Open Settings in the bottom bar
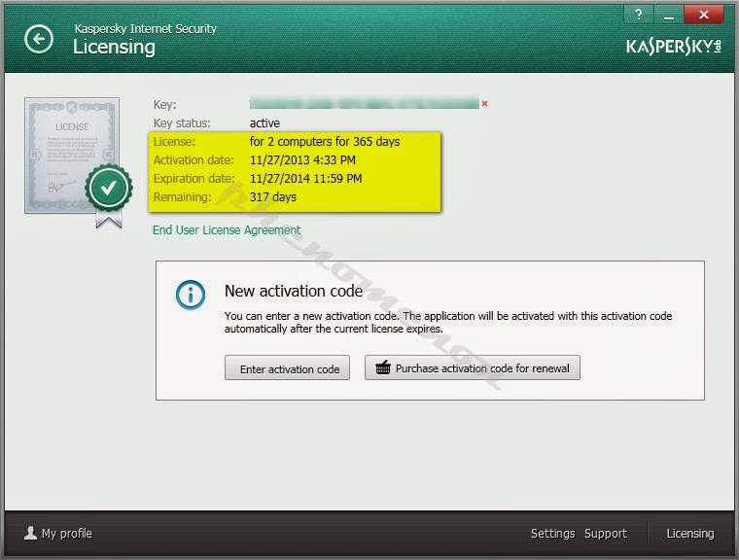Image resolution: width=739 pixels, height=560 pixels. [553, 533]
